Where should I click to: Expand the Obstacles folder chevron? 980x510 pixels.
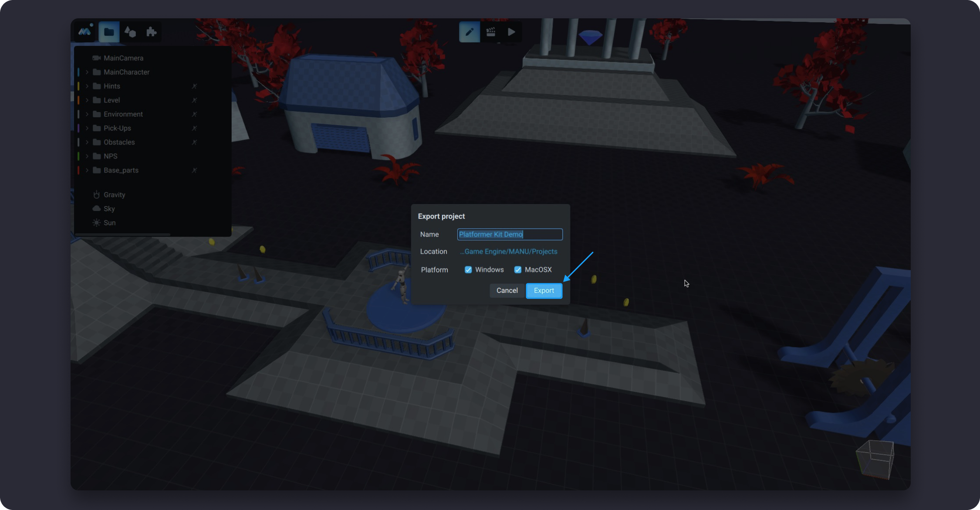(87, 142)
